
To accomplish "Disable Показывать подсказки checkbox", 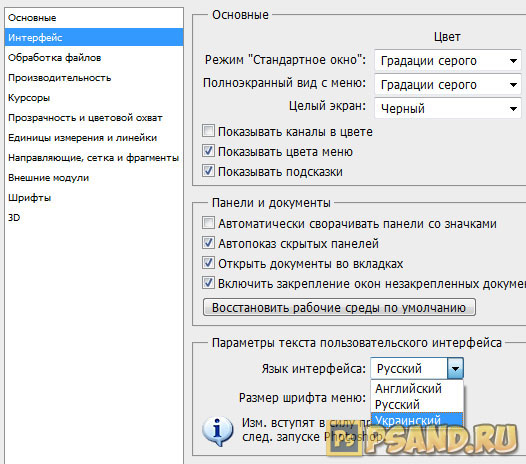I will pos(208,171).
